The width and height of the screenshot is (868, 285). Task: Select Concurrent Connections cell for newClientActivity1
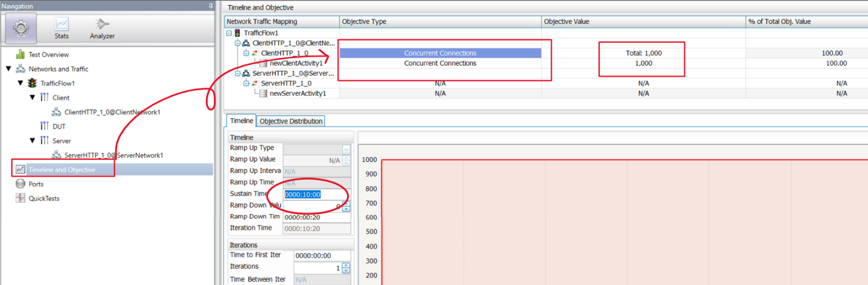point(440,63)
